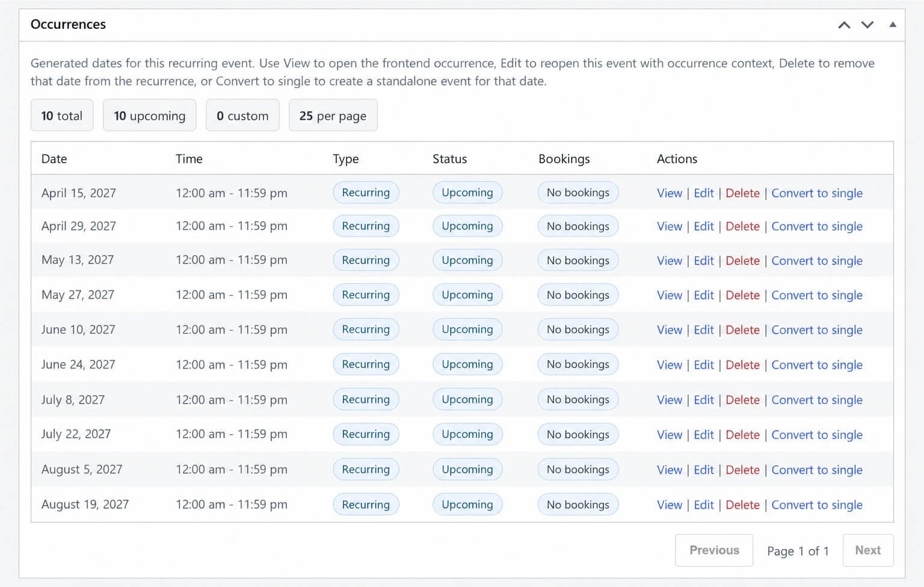
Task: Click the Previous page button
Action: (714, 550)
